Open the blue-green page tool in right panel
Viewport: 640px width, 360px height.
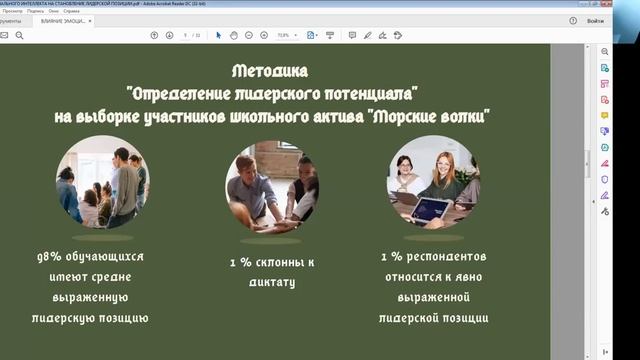604,147
